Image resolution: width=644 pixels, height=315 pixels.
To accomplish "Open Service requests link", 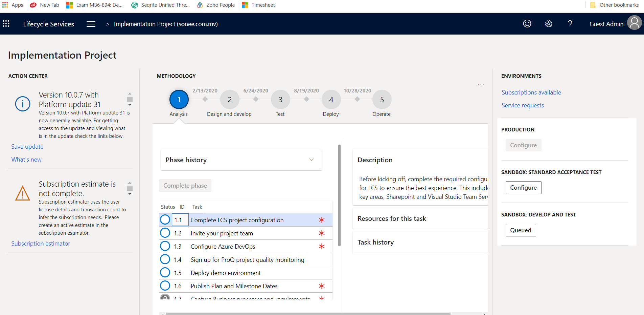I will click(523, 105).
